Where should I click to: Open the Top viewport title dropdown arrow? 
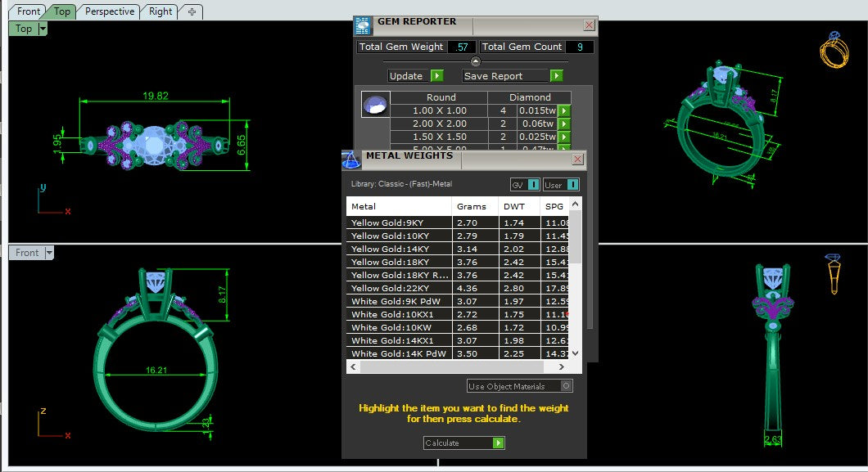[x=43, y=29]
